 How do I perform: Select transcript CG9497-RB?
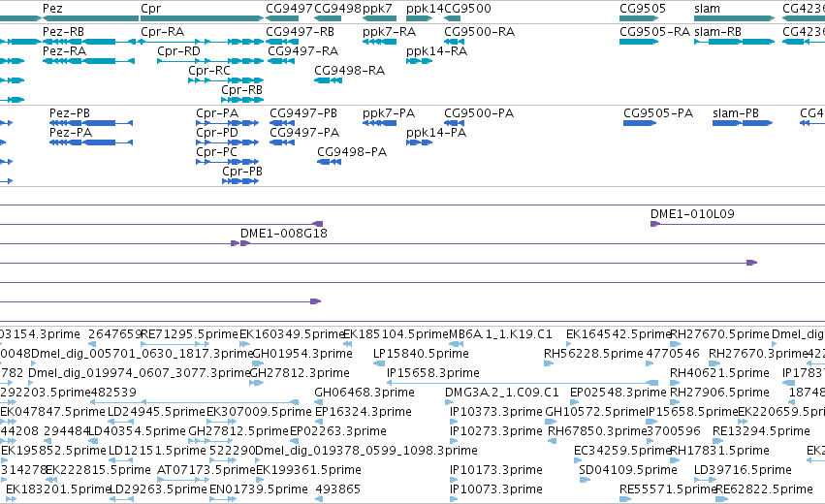pos(282,42)
